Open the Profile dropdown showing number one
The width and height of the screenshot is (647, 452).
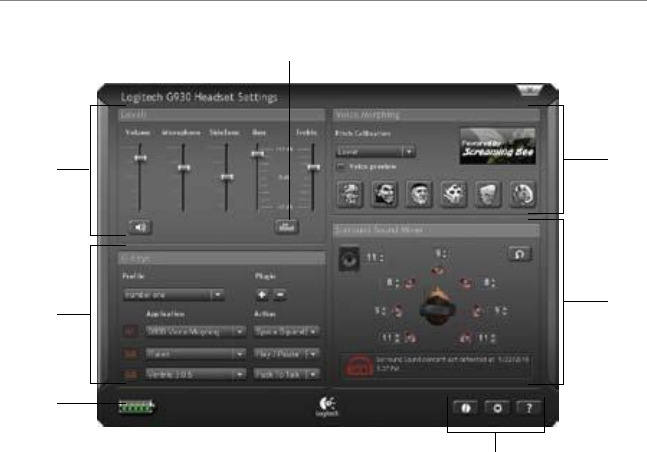pos(174,295)
